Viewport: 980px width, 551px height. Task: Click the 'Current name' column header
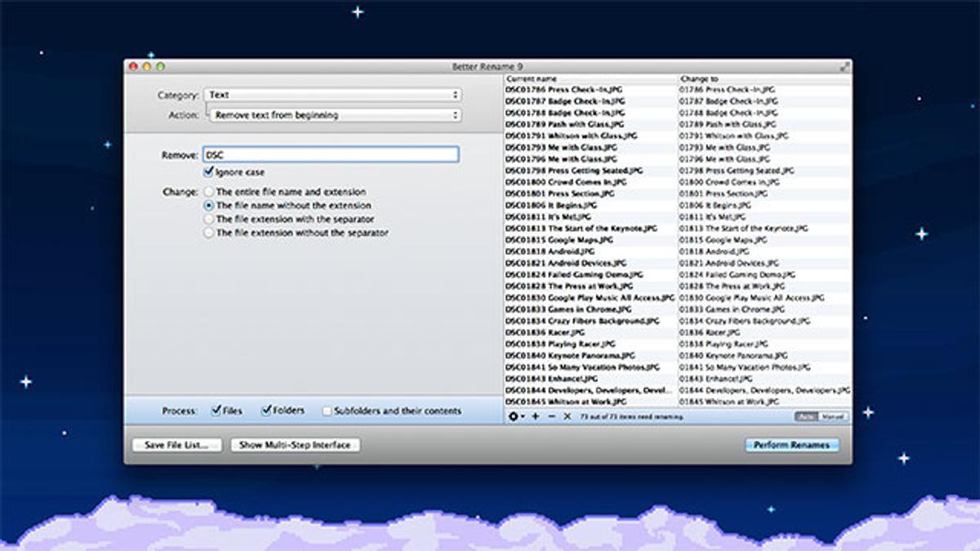[x=590, y=79]
